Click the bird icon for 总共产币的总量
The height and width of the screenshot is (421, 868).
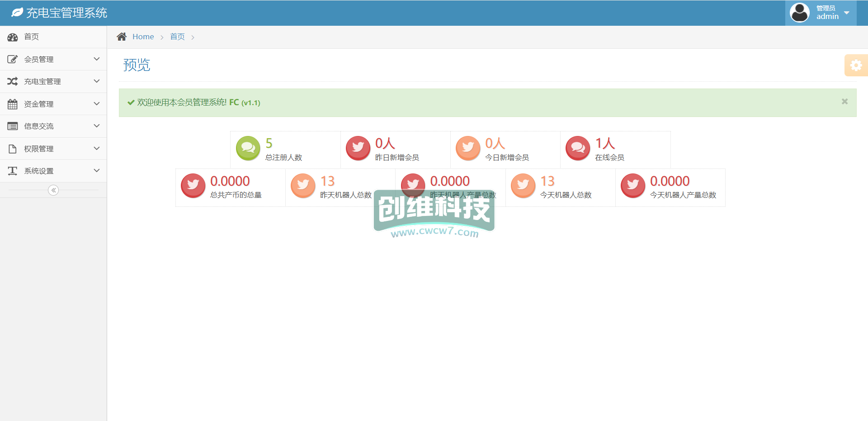[x=193, y=185]
